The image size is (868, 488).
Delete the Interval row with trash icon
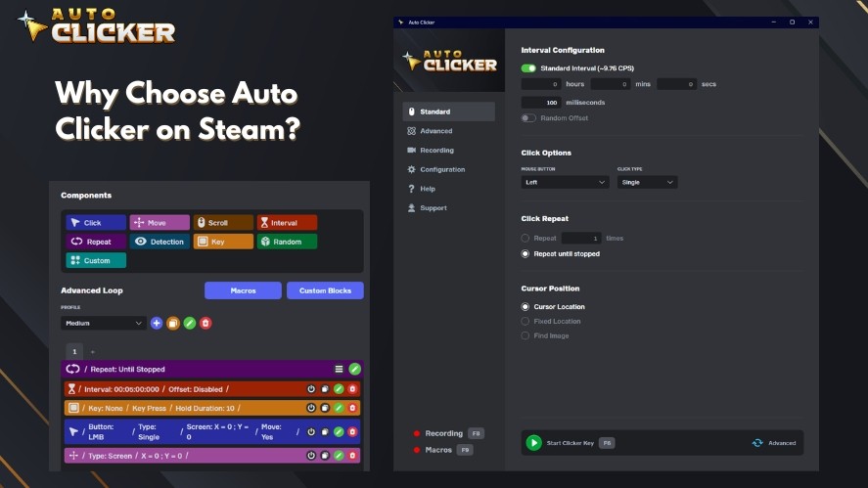(352, 389)
